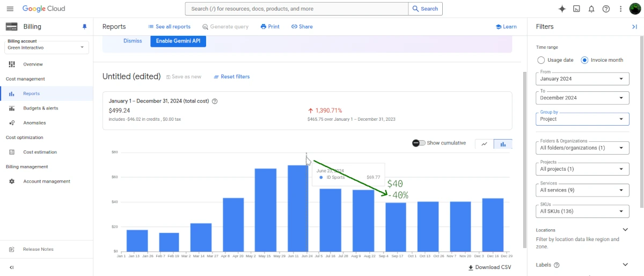This screenshot has height=276, width=644.
Task: Click the Gemini AI sparkle icon
Action: 562,9
